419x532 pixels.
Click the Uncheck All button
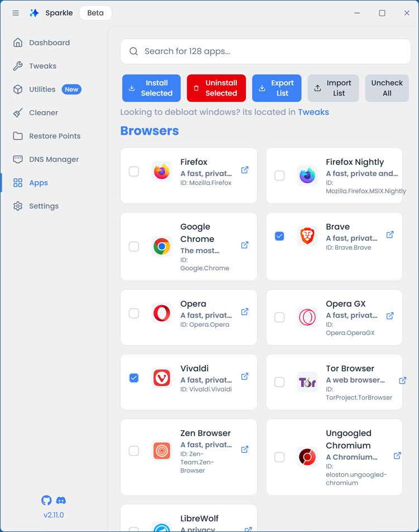coord(387,88)
